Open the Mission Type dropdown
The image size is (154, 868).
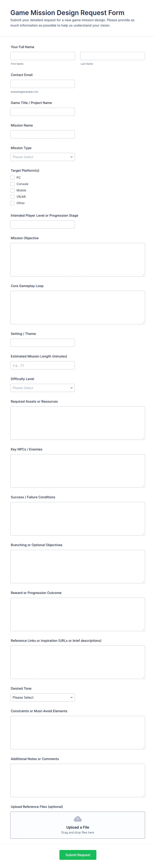pyautogui.click(x=42, y=157)
